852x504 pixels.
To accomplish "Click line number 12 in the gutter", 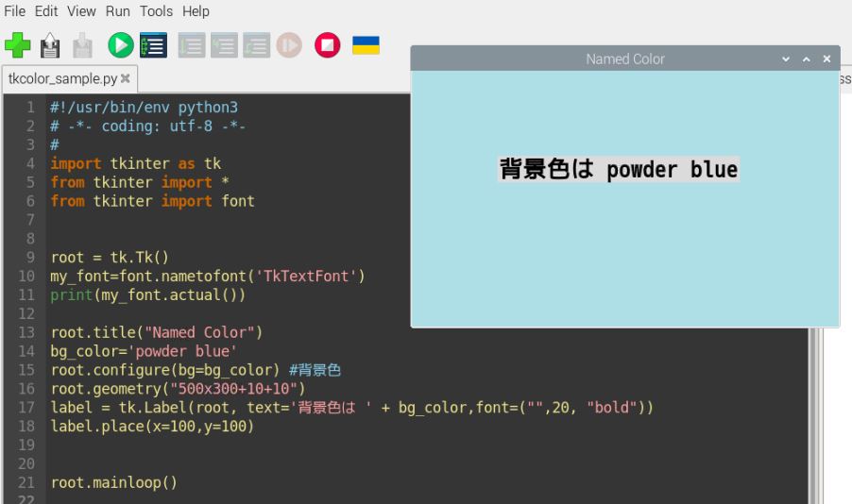I will pyautogui.click(x=26, y=313).
